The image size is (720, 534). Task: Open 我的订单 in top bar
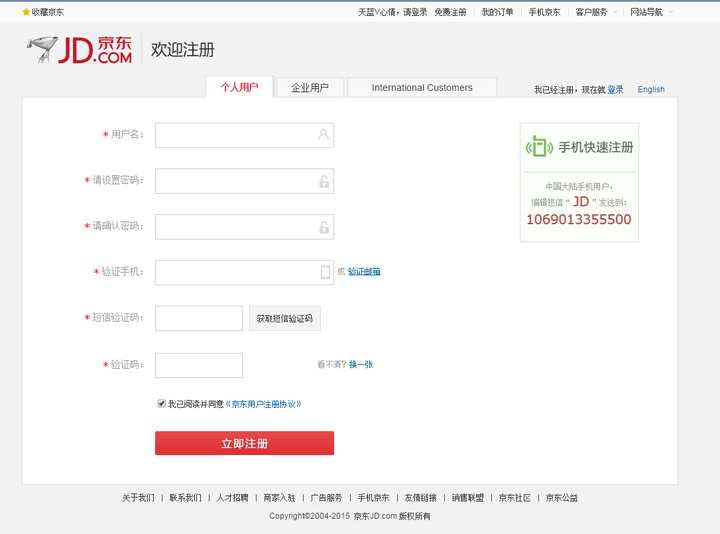pyautogui.click(x=497, y=12)
